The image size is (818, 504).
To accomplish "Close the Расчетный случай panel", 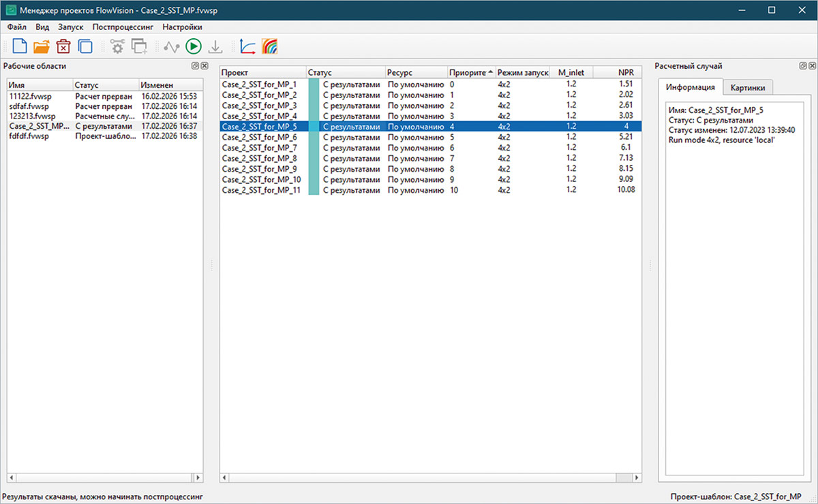I will 812,66.
